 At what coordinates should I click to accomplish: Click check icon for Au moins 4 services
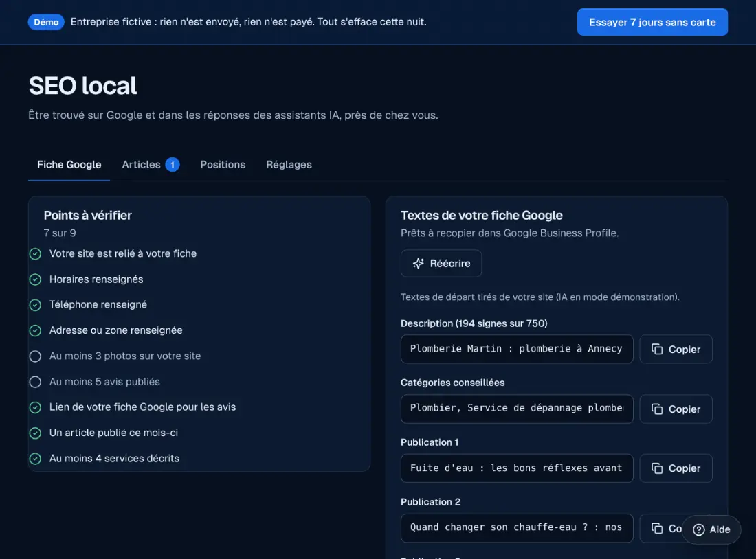[x=35, y=459]
